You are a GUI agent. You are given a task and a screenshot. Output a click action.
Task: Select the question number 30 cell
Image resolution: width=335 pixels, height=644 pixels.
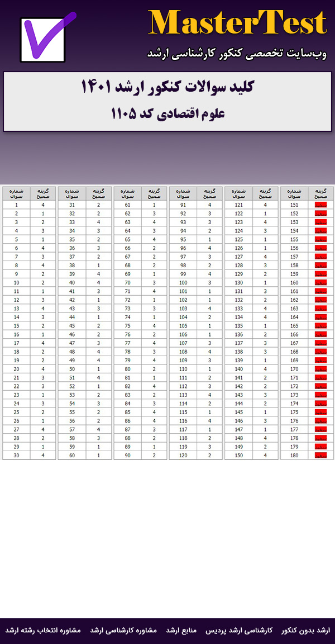tap(17, 455)
